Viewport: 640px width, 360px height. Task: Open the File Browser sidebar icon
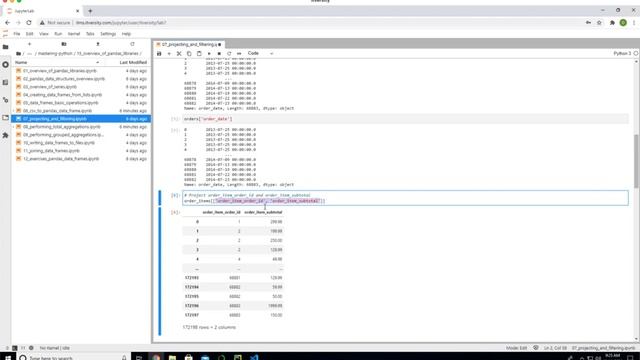[x=5, y=47]
